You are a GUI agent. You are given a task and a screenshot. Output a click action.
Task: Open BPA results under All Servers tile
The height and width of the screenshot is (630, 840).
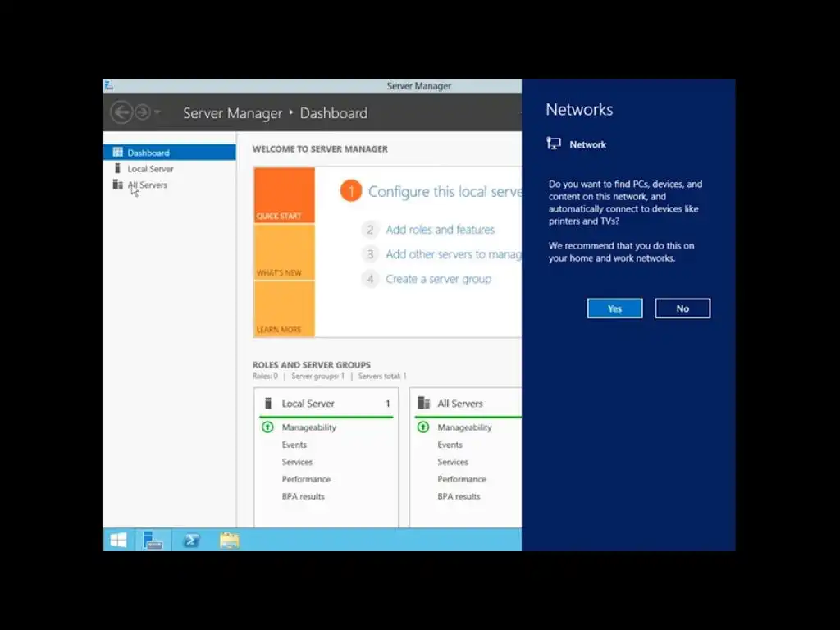pos(459,496)
